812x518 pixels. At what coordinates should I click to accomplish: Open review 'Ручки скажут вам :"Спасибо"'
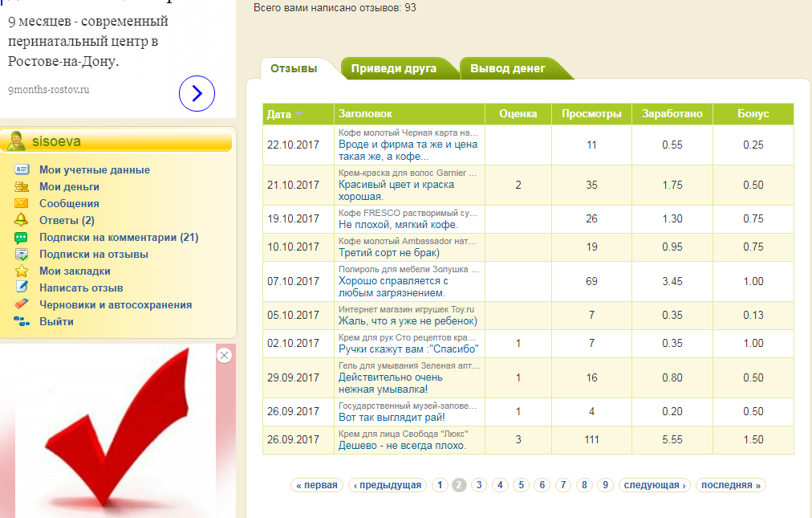tap(408, 349)
